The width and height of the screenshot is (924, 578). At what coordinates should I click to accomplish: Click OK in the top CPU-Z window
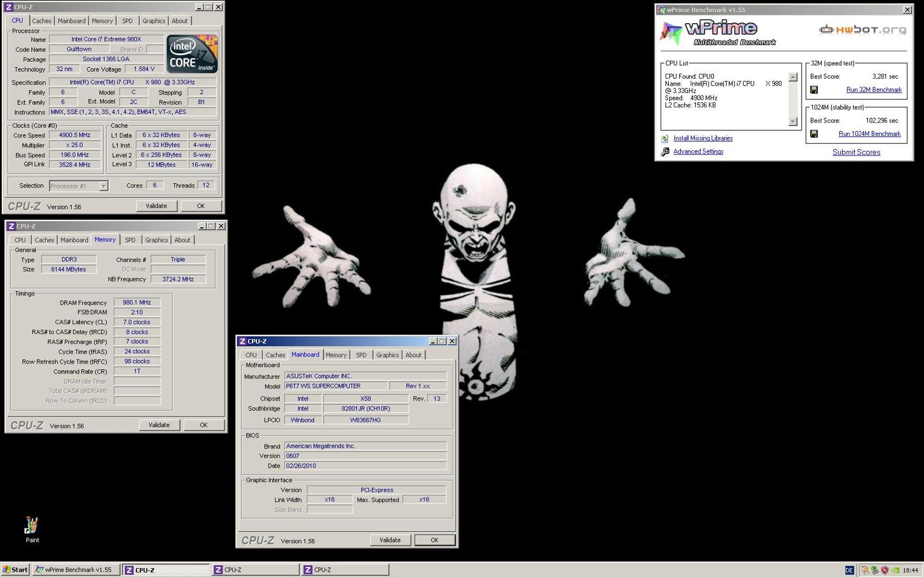click(x=201, y=206)
